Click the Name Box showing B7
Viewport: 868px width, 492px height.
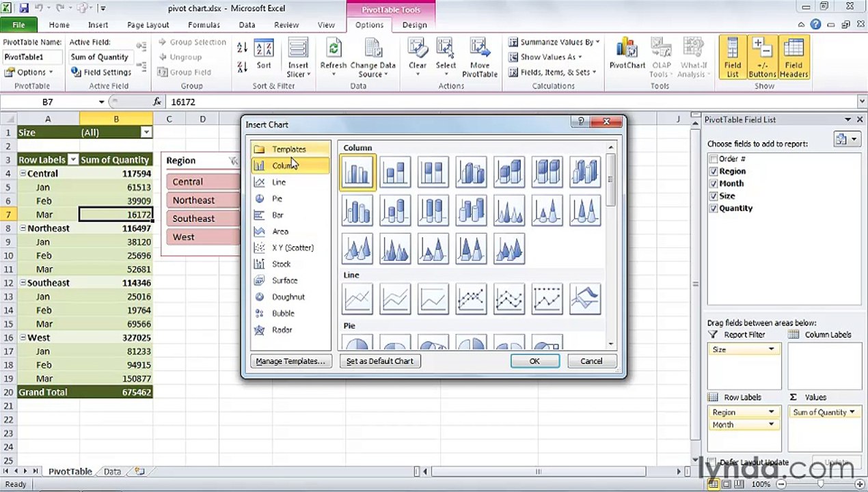[x=48, y=102]
